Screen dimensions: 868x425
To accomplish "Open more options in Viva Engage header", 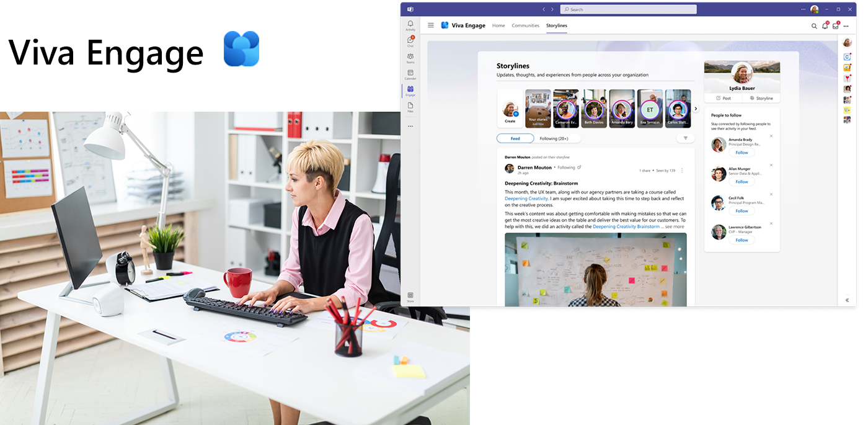I will pyautogui.click(x=846, y=26).
